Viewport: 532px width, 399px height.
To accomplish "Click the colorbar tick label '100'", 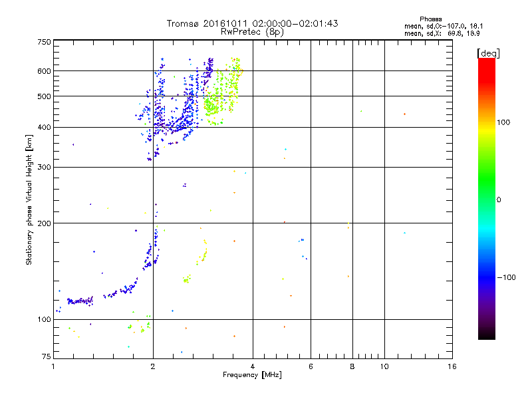I will [x=503, y=122].
